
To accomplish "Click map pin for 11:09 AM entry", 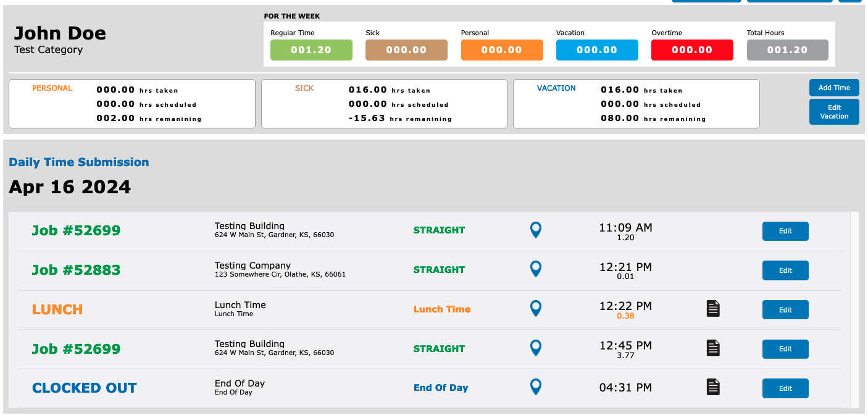I will (x=536, y=230).
